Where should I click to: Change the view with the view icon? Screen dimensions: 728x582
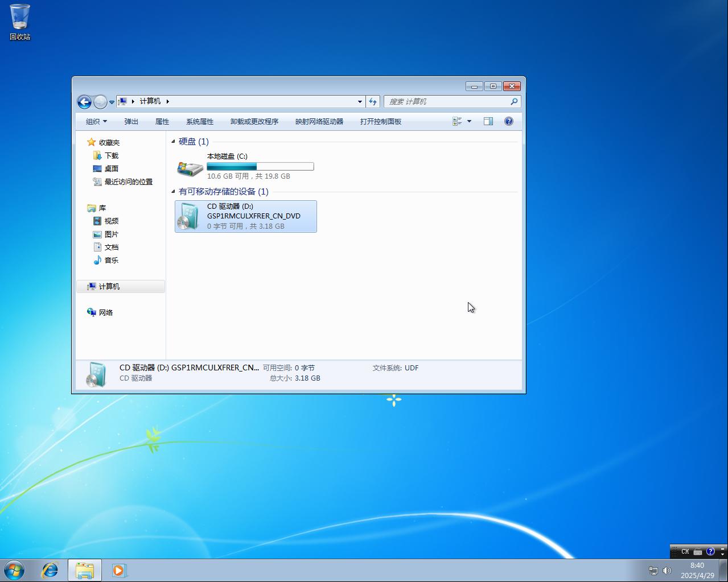457,121
